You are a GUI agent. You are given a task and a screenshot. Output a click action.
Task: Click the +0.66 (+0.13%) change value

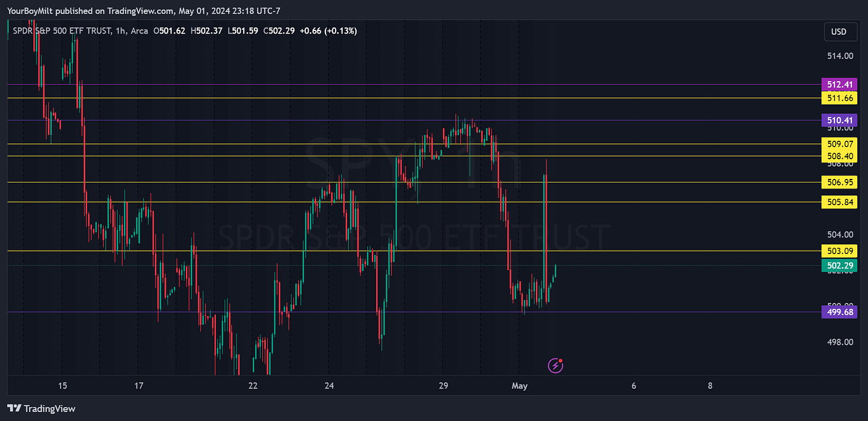[x=328, y=30]
